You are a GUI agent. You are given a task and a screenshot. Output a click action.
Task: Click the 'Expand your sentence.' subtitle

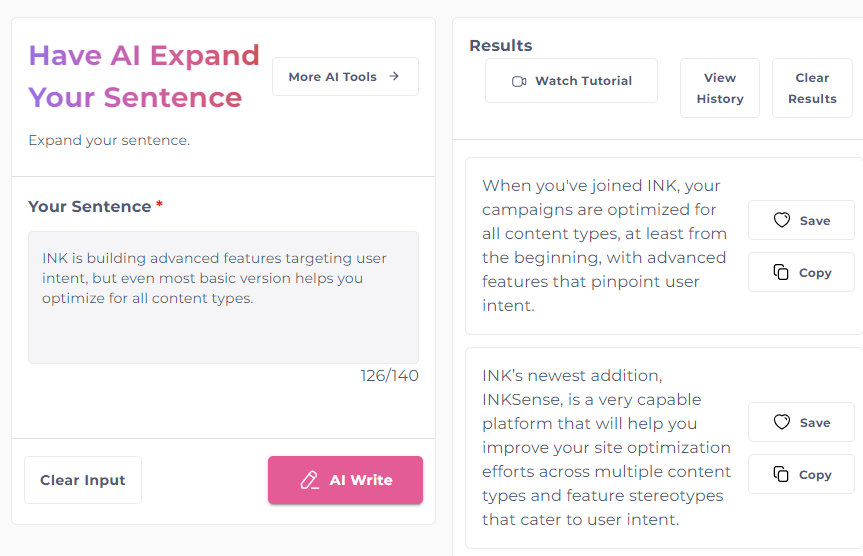coord(109,140)
